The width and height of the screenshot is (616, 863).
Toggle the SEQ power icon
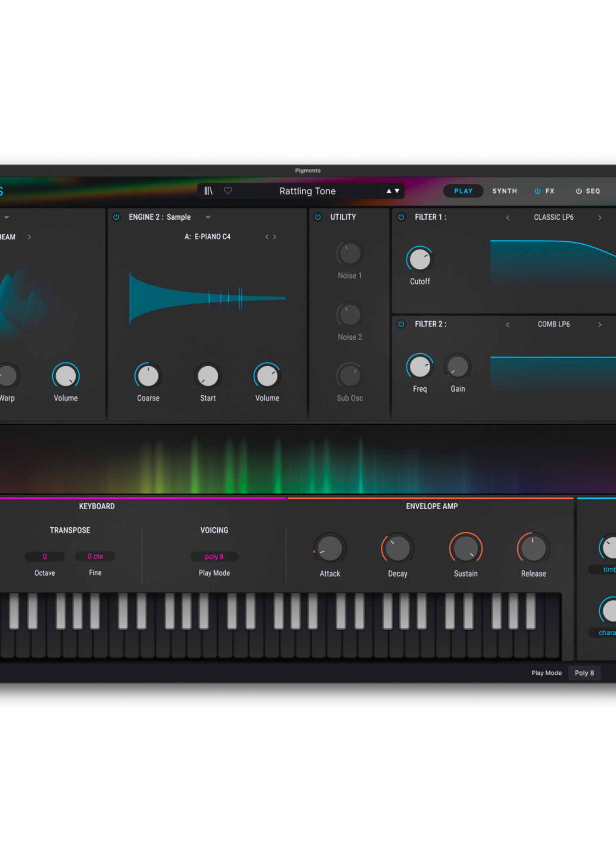(x=579, y=191)
